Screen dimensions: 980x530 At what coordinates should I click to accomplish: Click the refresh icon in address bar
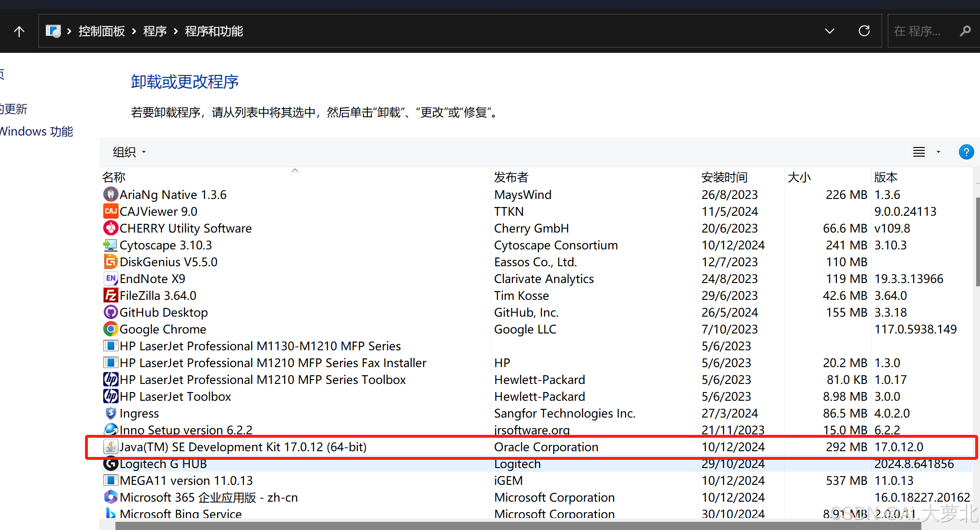(x=864, y=31)
